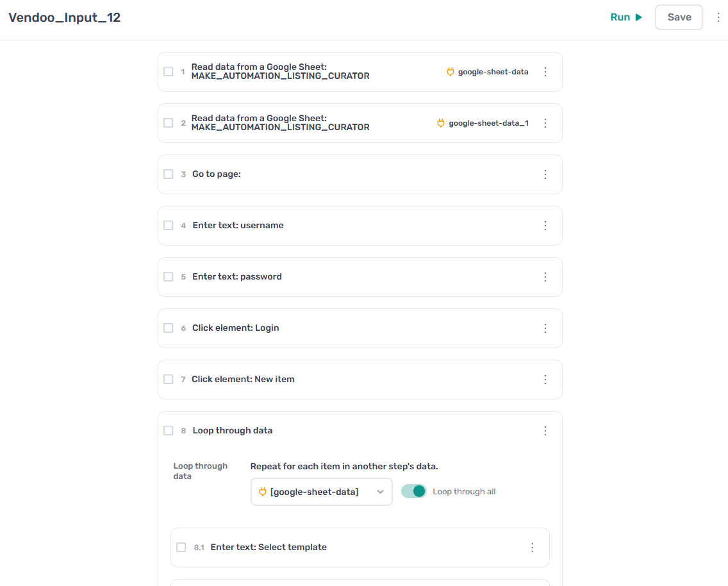This screenshot has height=586, width=728.
Task: Click the Loop through all label
Action: tap(464, 492)
